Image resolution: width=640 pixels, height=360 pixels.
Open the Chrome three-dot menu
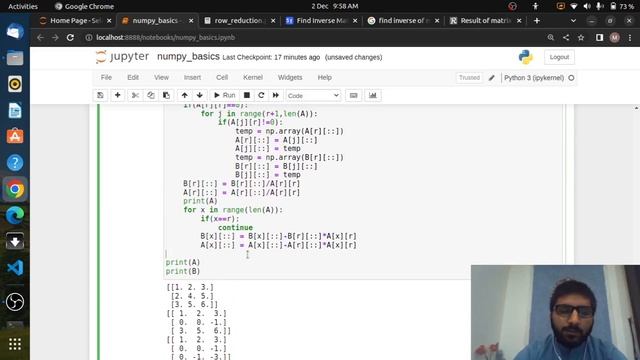click(630, 38)
